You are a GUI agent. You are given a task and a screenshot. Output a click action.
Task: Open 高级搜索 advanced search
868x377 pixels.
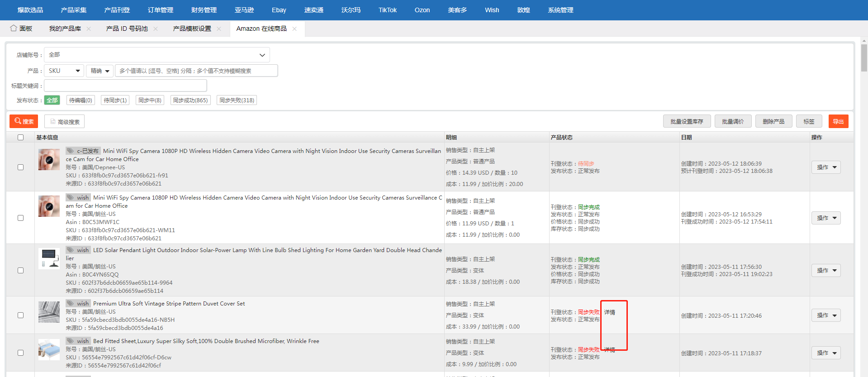coord(65,121)
